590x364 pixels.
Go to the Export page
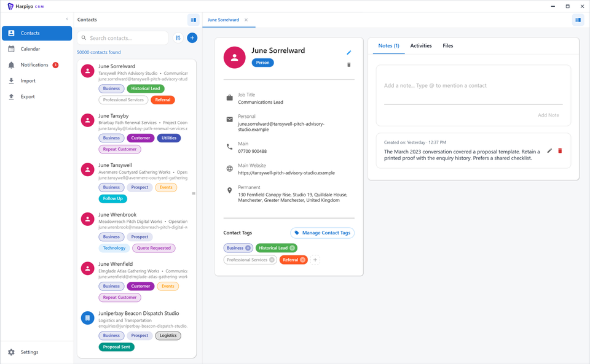(37, 96)
